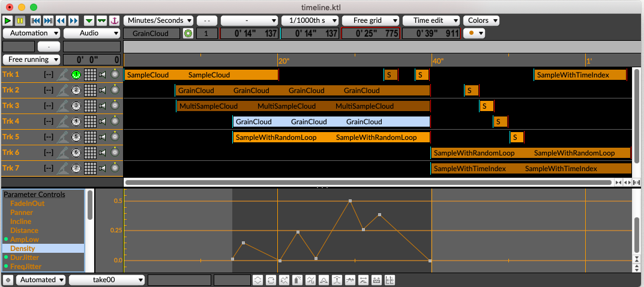Select Density in Parameter Controls
644x287 pixels.
point(23,248)
